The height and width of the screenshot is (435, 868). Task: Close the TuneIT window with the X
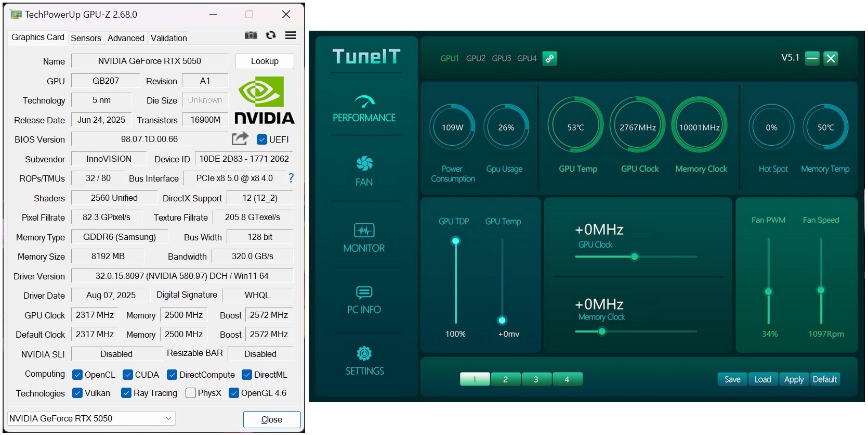(831, 58)
